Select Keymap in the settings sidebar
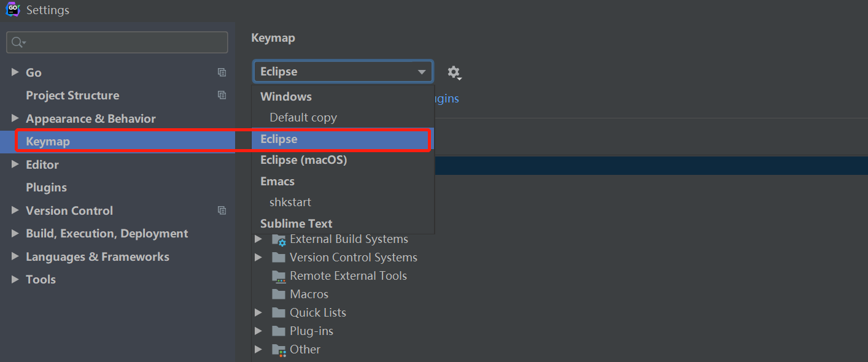The width and height of the screenshot is (868, 362). pyautogui.click(x=118, y=141)
